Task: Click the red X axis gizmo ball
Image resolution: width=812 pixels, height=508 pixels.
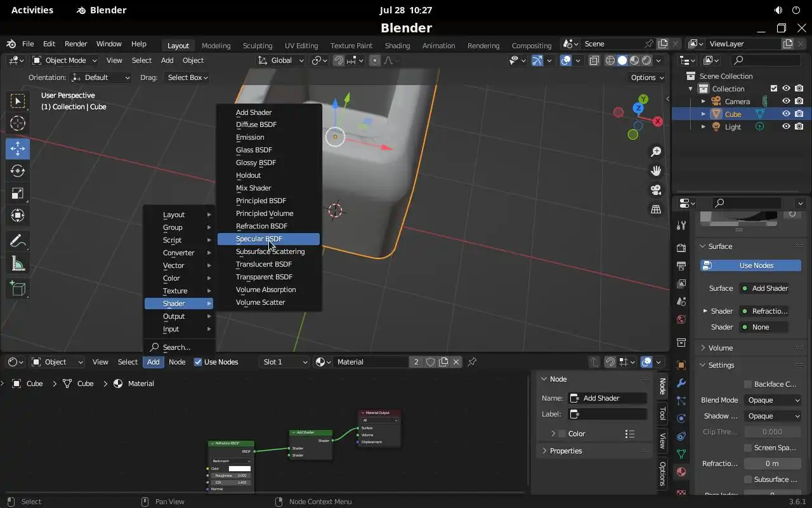Action: 658,121
